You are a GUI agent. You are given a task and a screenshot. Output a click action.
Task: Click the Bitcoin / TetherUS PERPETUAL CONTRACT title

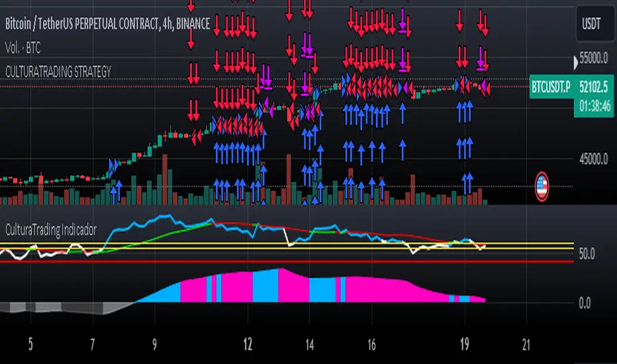pos(107,24)
